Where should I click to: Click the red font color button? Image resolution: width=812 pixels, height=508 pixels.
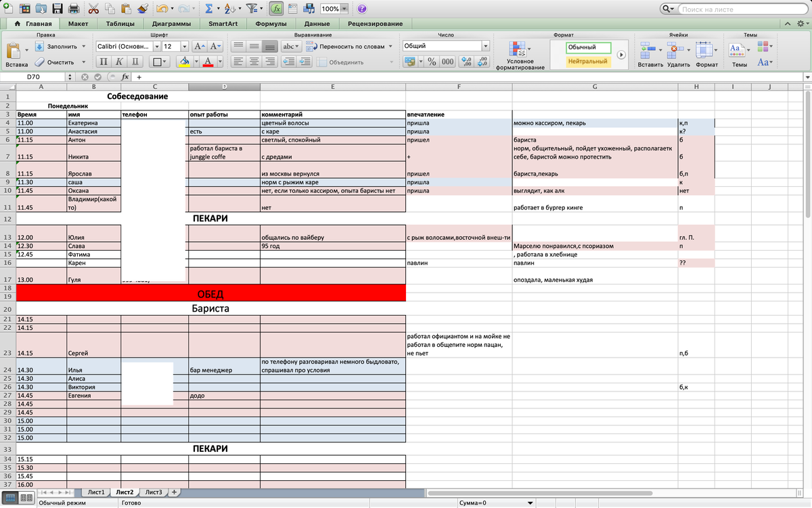pos(208,62)
